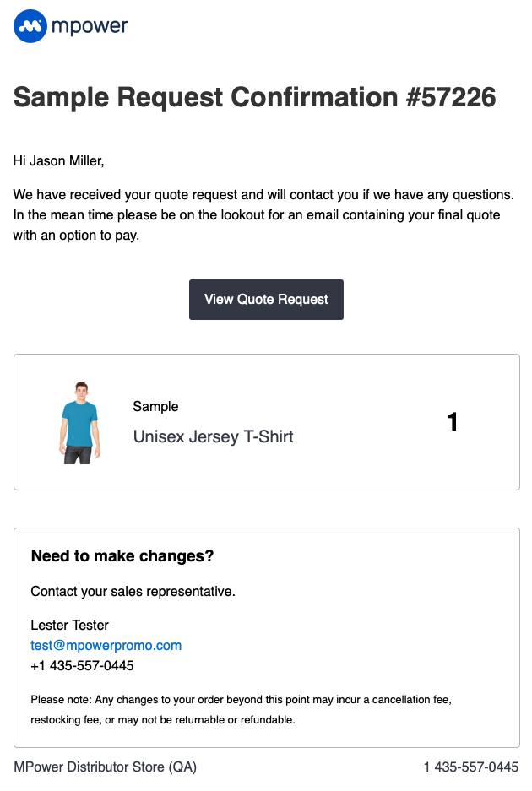Click MPower Distributor Store (QA) footer text
532x791 pixels.
point(105,767)
